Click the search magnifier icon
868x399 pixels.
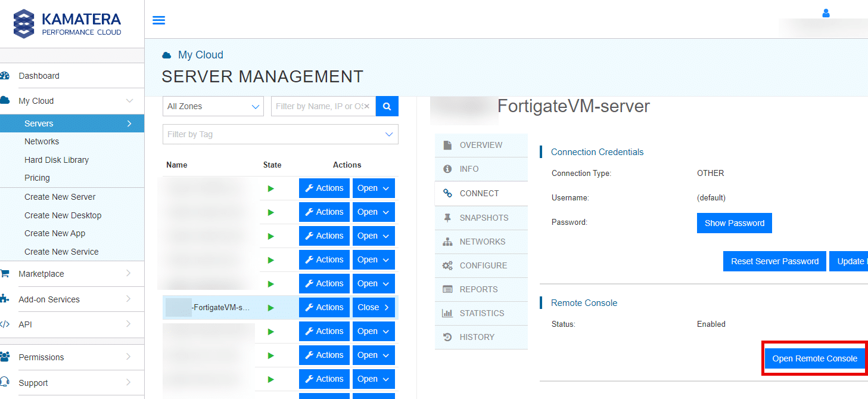(386, 106)
